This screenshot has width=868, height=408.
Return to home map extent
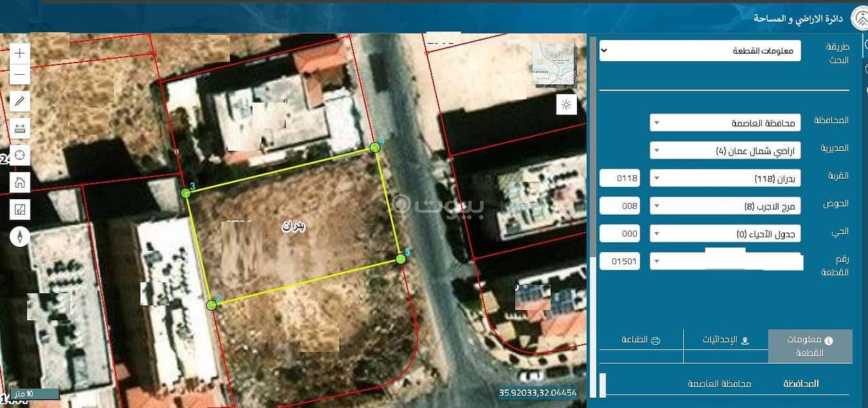[x=20, y=182]
